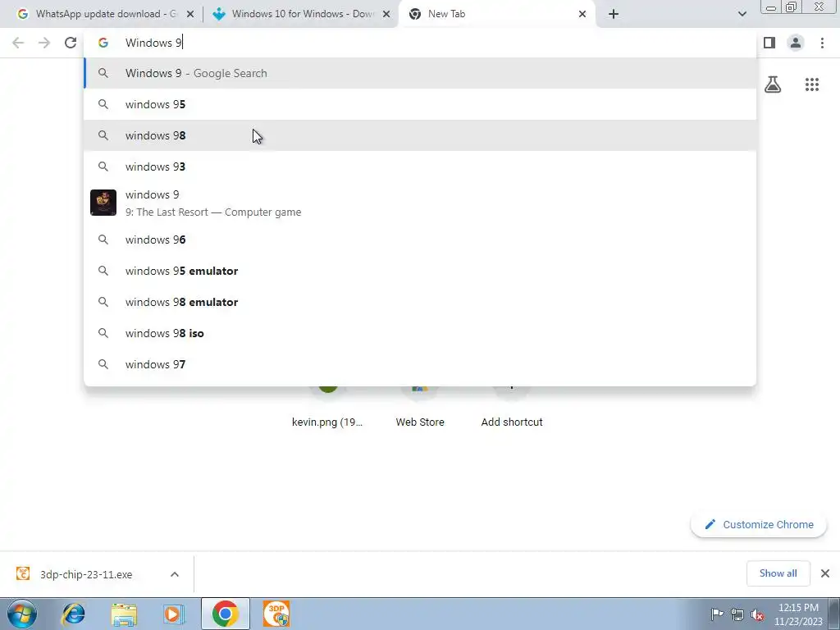Close the downloads bar
The image size is (840, 630).
pyautogui.click(x=825, y=573)
